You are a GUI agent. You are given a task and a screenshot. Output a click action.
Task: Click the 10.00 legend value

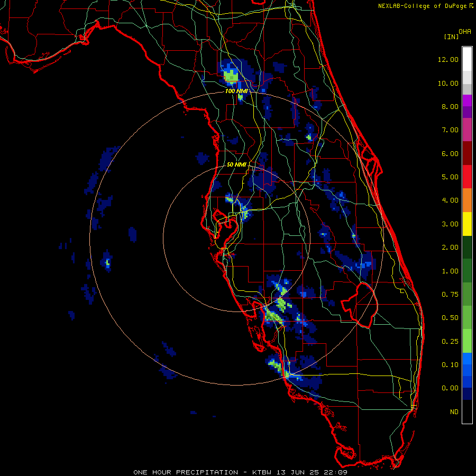448,83
